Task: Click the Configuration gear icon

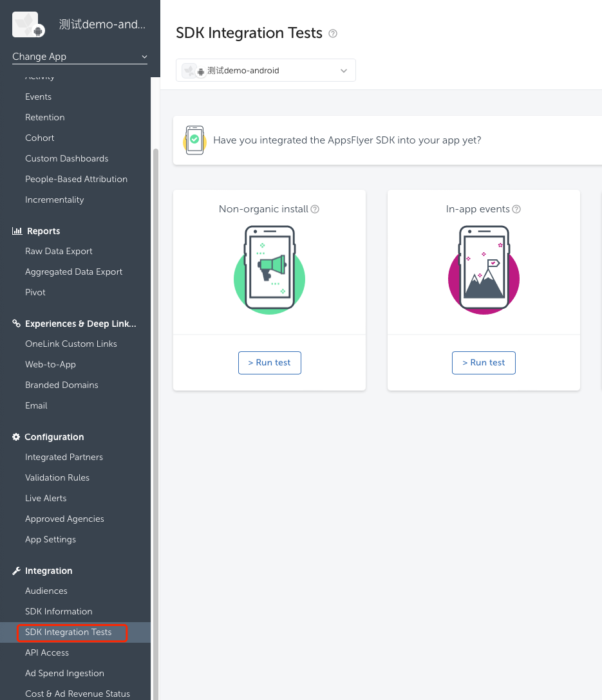Action: click(17, 437)
